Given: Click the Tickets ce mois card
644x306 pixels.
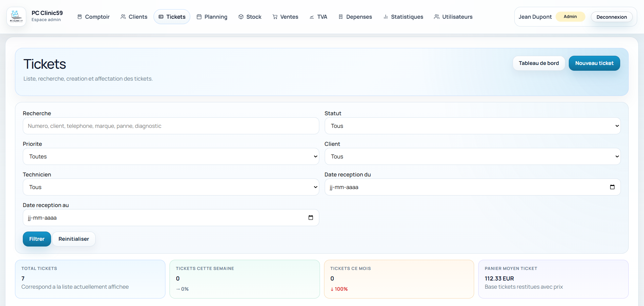Looking at the screenshot, I should pyautogui.click(x=399, y=279).
